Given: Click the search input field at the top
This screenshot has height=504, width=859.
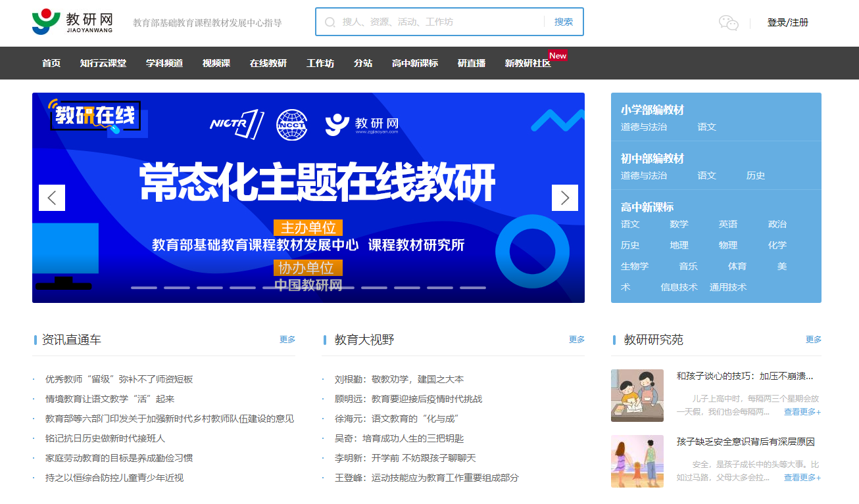Looking at the screenshot, I should coord(434,22).
